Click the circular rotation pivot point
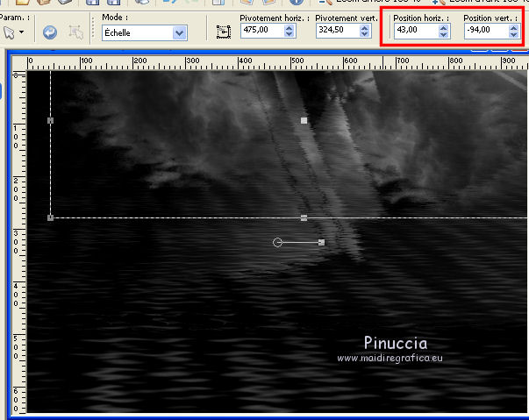Viewport: 529px width, 420px height. tap(277, 242)
